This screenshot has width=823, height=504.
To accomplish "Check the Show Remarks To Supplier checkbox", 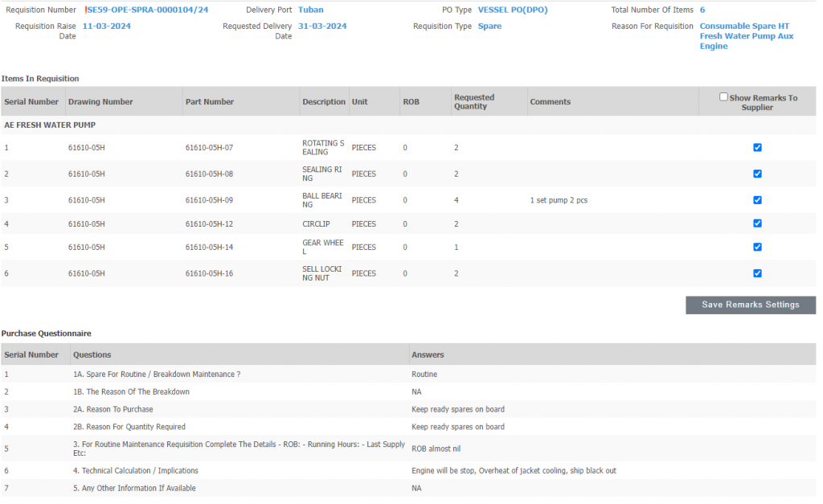I will coord(723,97).
